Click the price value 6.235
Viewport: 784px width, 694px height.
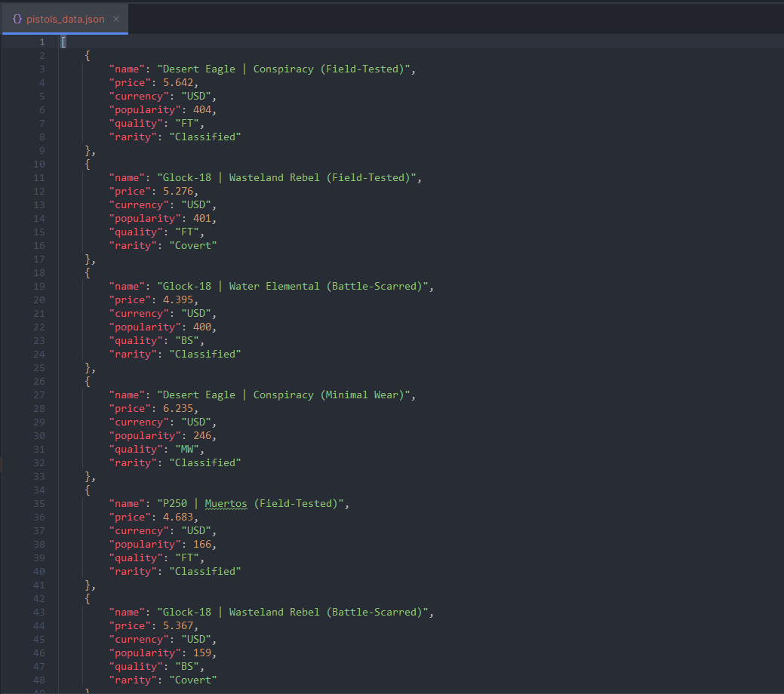178,408
